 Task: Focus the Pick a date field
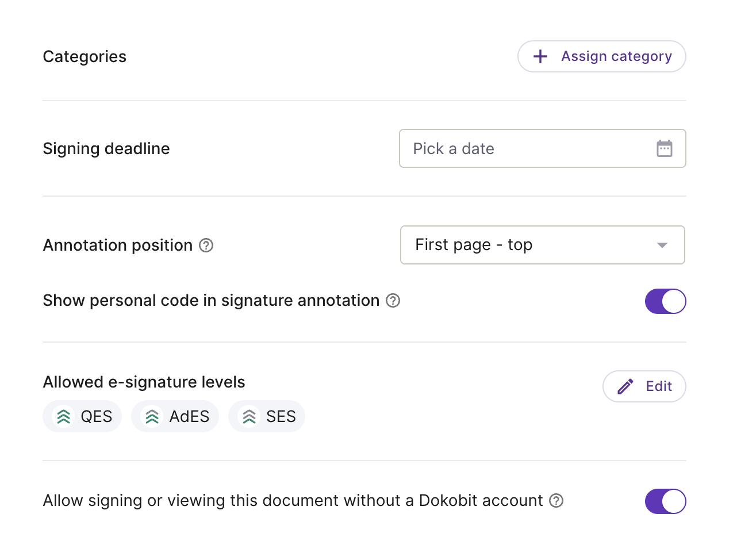point(542,148)
